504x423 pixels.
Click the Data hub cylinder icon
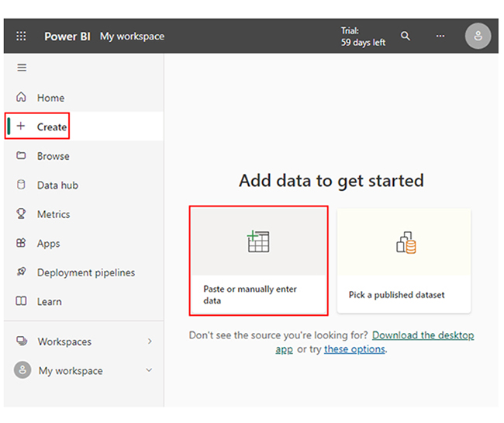21,185
